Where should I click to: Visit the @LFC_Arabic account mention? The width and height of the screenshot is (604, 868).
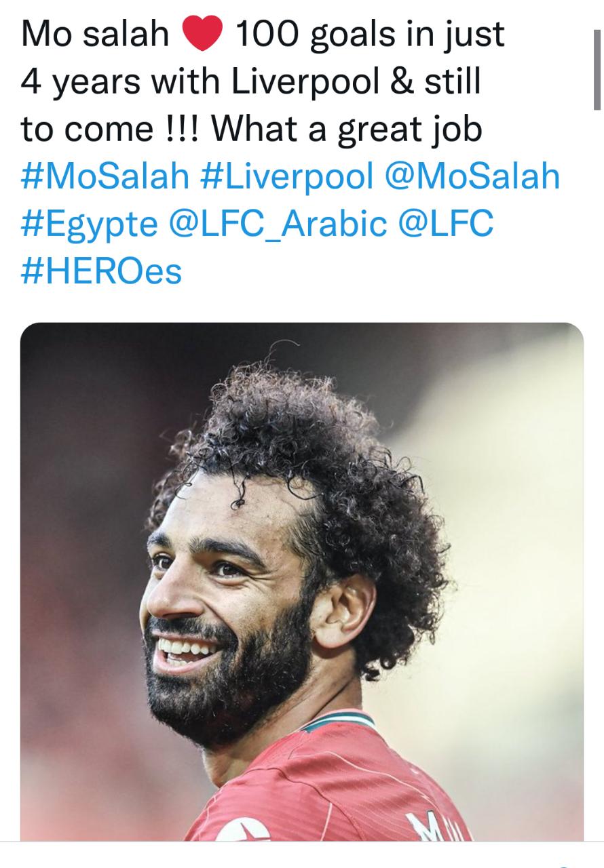279,224
